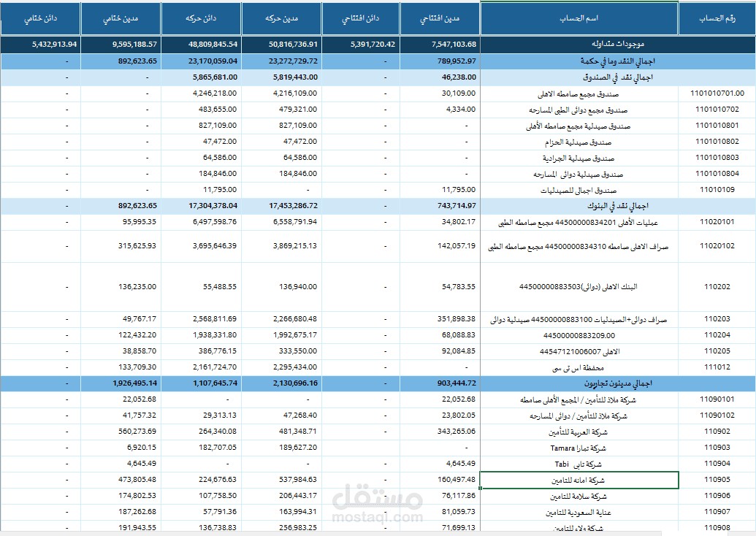Click cell with value 2,161,724.70
Screen dimensions: 756x536
[x=215, y=367]
